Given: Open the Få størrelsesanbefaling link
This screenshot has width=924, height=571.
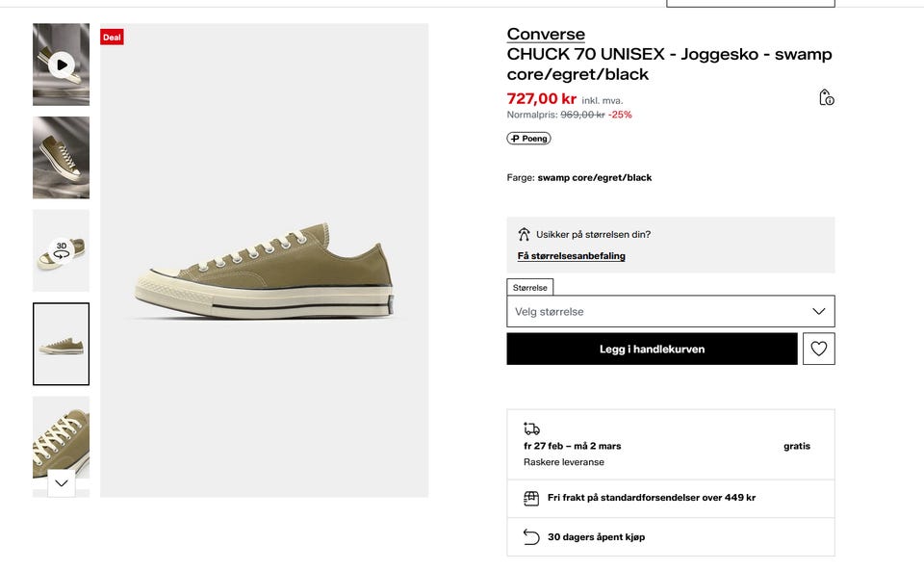Looking at the screenshot, I should 571,256.
